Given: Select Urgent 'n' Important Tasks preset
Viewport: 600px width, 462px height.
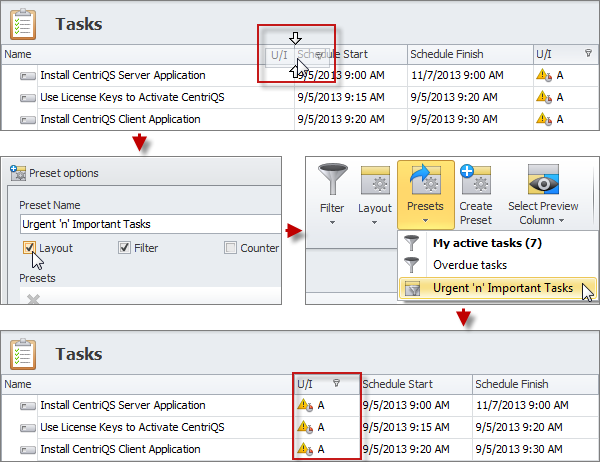Looking at the screenshot, I should (x=497, y=288).
